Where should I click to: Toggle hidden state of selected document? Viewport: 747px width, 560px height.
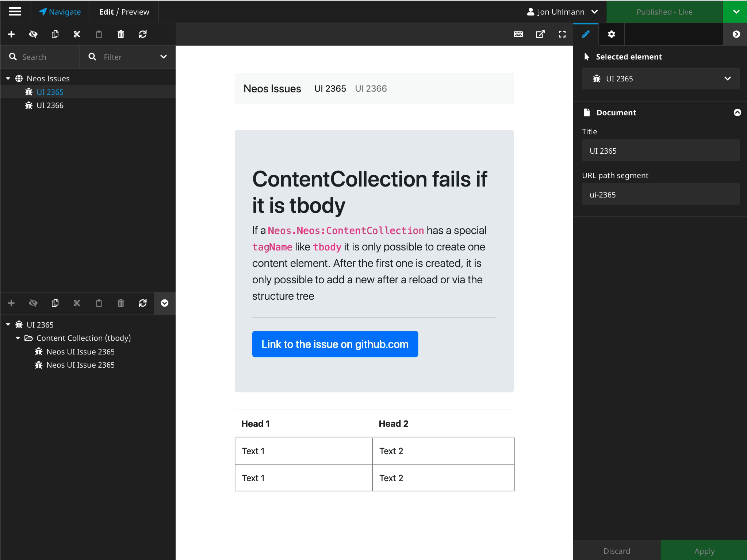pyautogui.click(x=33, y=34)
